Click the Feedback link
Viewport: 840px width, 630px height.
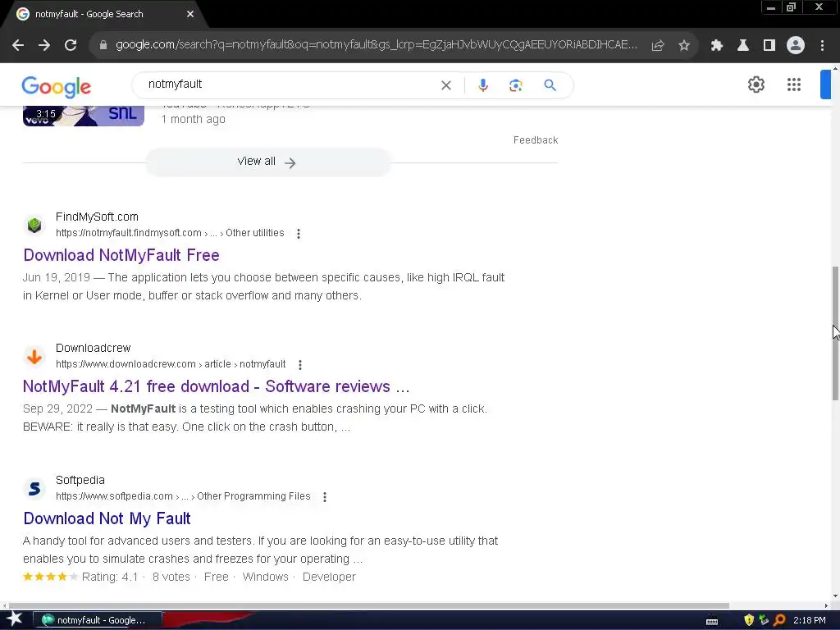pos(536,140)
